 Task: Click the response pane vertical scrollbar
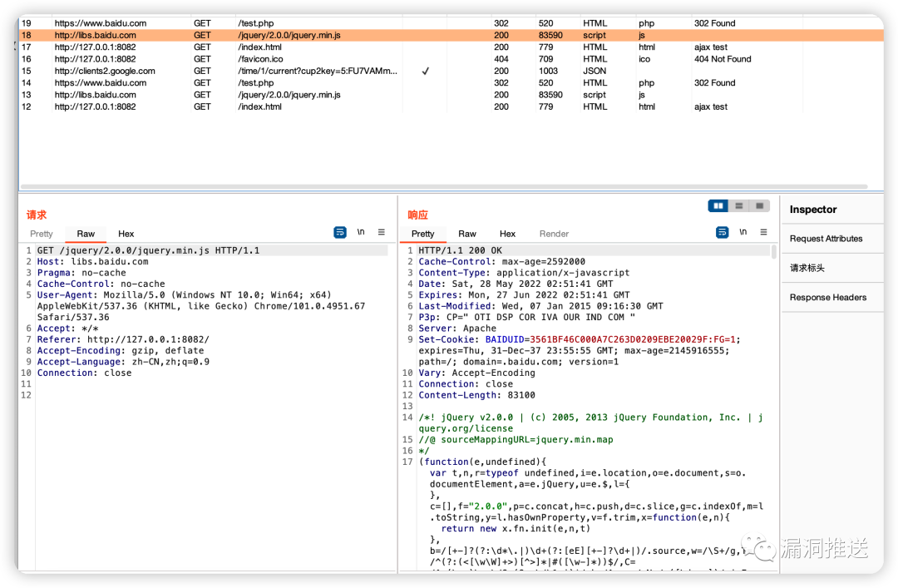click(774, 252)
